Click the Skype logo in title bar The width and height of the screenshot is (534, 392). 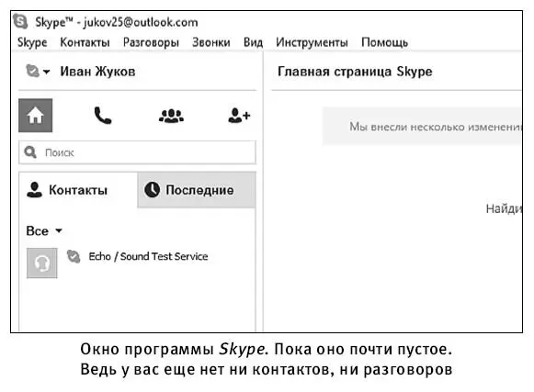coord(20,22)
